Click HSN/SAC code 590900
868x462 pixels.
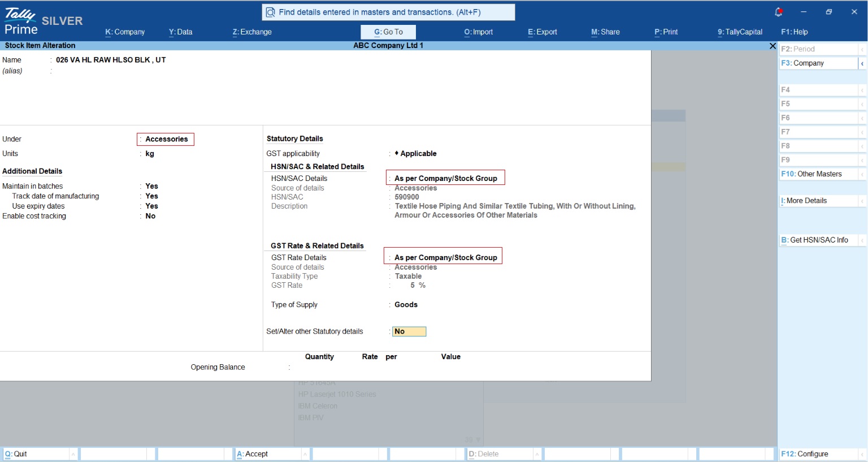click(x=407, y=197)
